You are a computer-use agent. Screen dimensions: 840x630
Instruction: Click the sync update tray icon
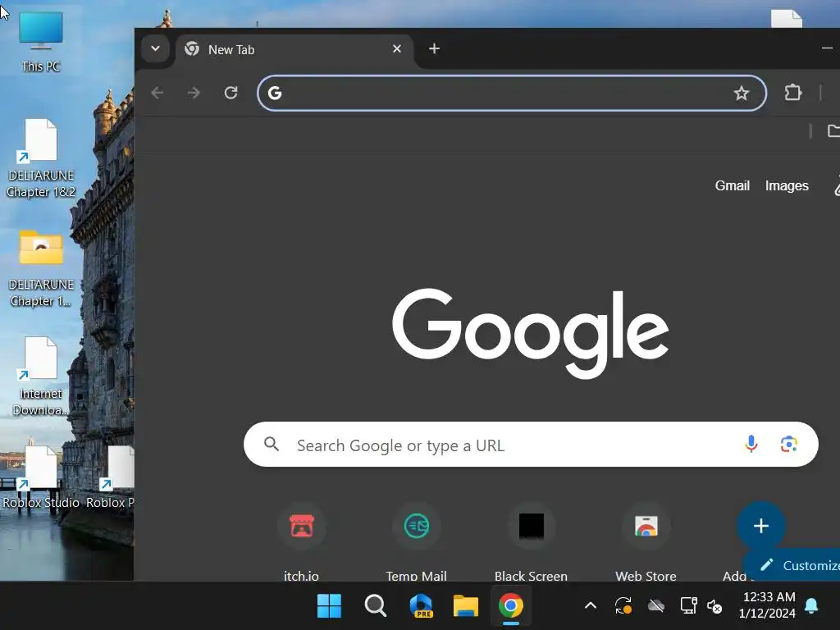click(x=623, y=606)
